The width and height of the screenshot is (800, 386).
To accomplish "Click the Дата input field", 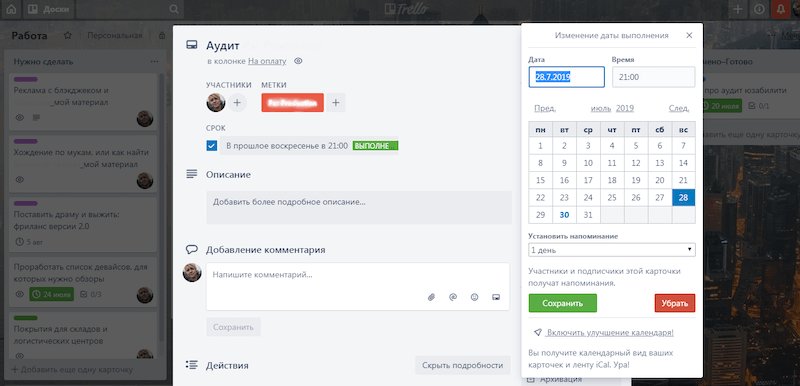I will pyautogui.click(x=566, y=77).
